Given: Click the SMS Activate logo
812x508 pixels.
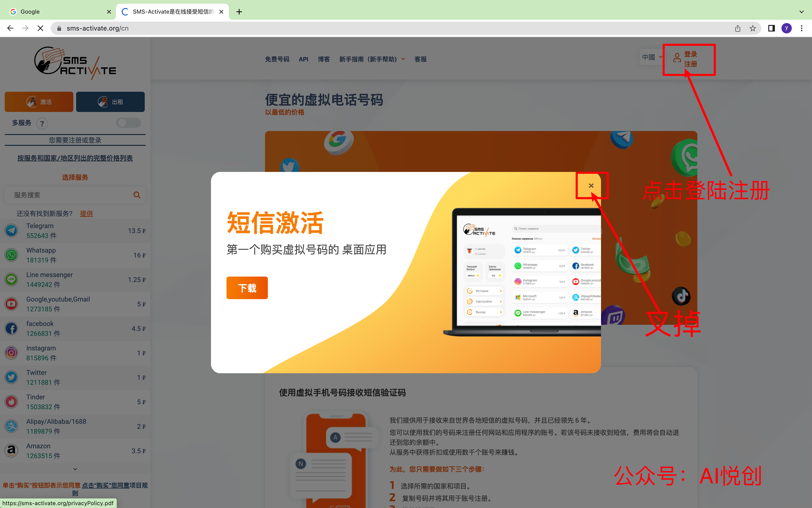Looking at the screenshot, I should (75, 63).
